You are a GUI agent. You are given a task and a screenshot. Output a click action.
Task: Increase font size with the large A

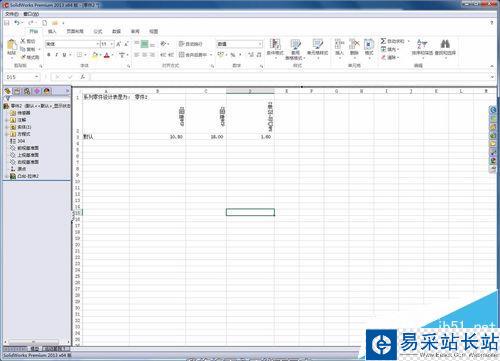119,44
